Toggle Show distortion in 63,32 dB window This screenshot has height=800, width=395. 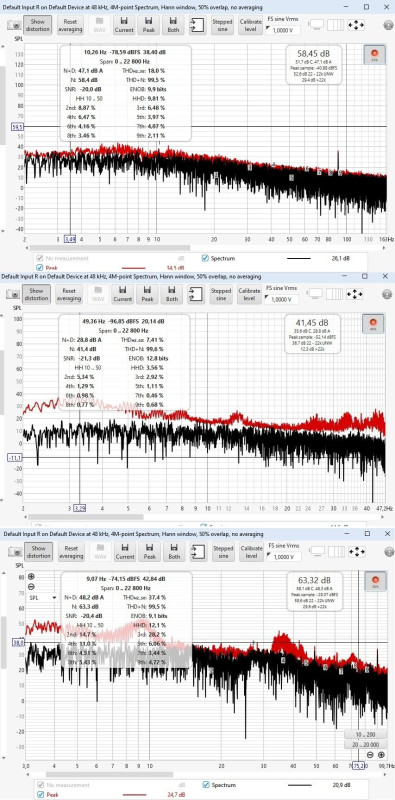(x=39, y=551)
